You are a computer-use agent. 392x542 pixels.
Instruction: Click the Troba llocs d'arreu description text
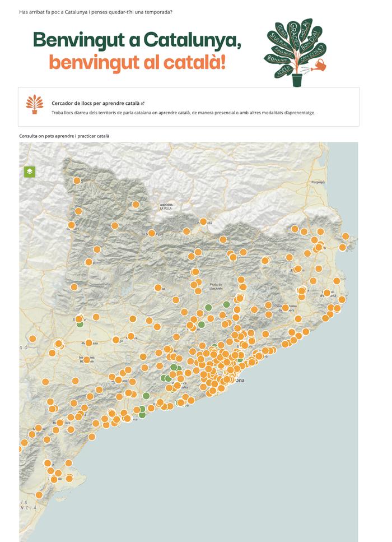[183, 113]
